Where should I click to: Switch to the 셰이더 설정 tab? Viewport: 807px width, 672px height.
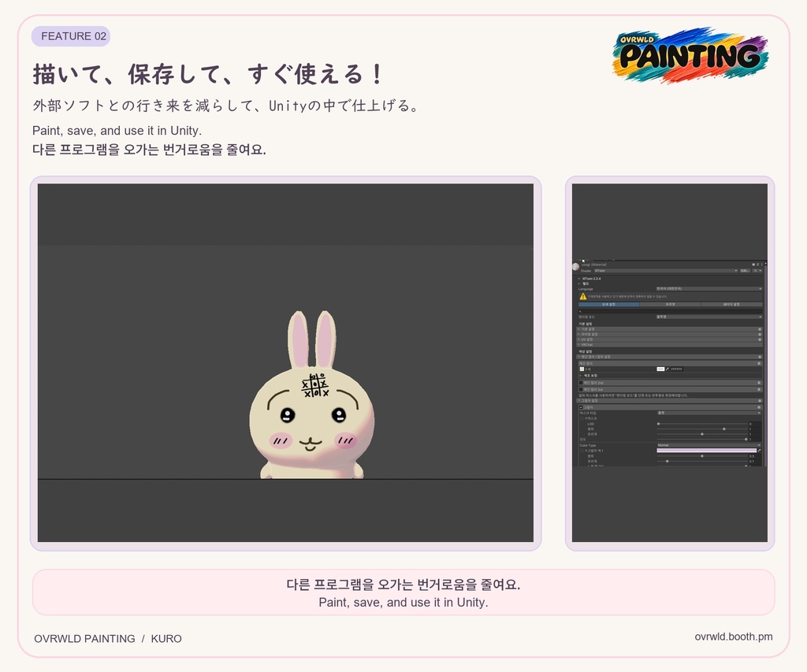tap(732, 304)
